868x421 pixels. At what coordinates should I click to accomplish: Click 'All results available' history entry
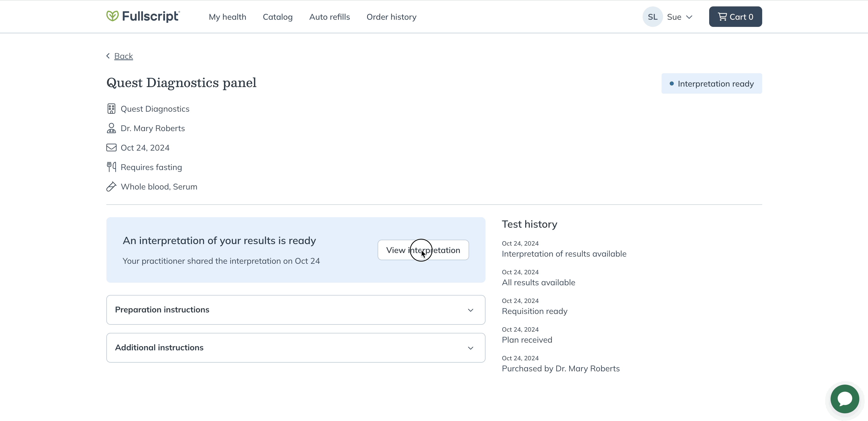(x=538, y=282)
